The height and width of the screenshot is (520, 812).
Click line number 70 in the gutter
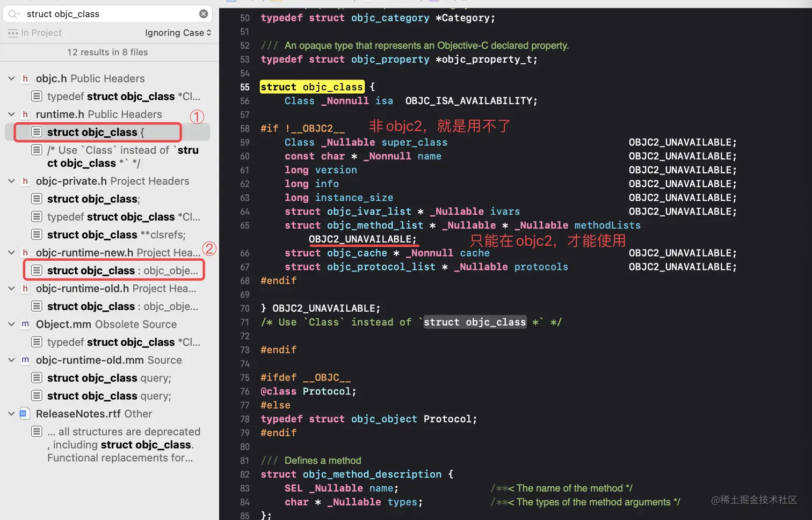[x=245, y=308]
